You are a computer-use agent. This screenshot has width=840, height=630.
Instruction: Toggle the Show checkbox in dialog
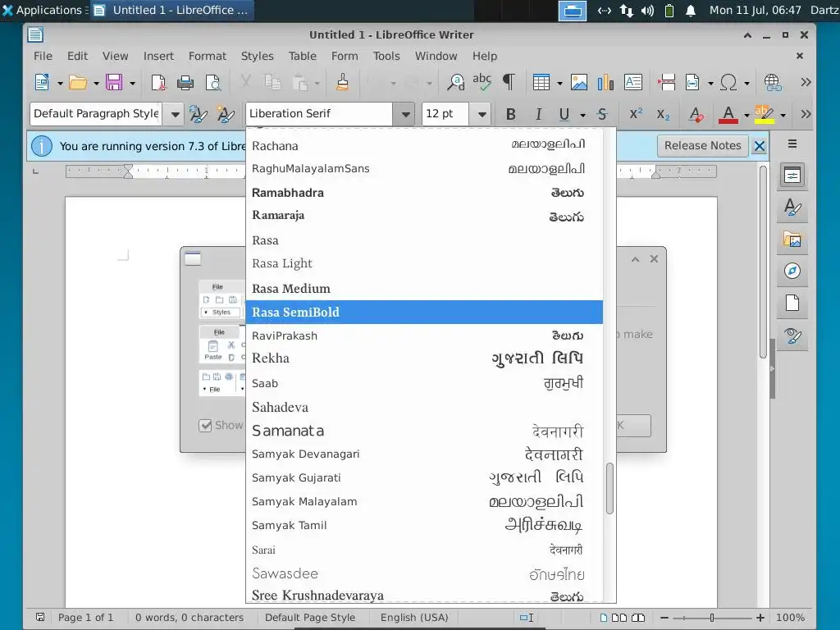pyautogui.click(x=205, y=426)
